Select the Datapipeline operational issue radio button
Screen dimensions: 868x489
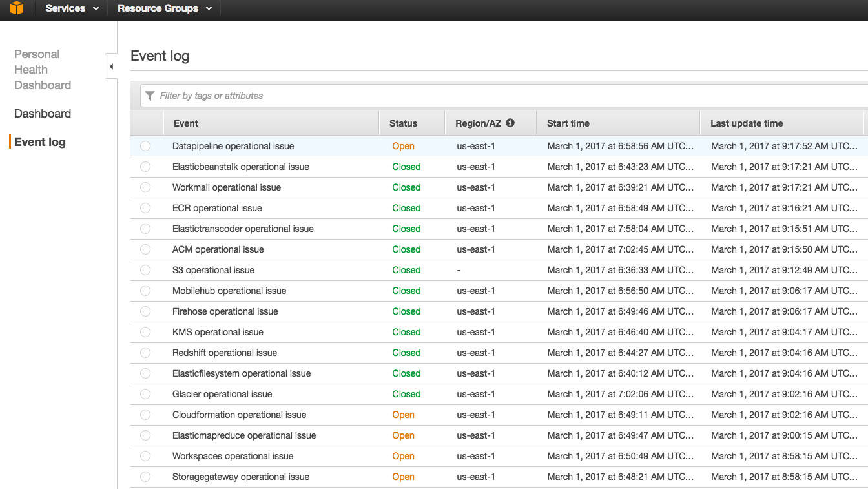(145, 146)
